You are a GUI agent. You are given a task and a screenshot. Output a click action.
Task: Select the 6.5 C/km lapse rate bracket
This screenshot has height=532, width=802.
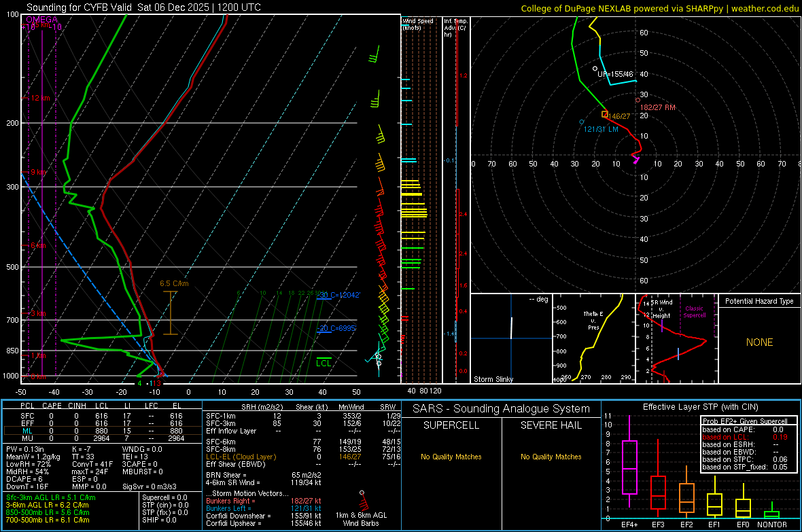[x=170, y=313]
